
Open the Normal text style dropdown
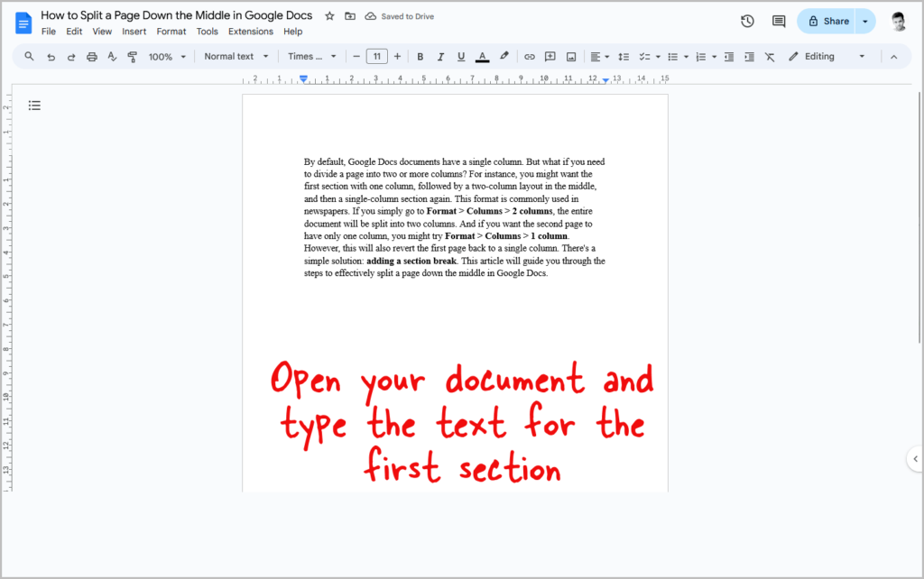[x=235, y=56]
